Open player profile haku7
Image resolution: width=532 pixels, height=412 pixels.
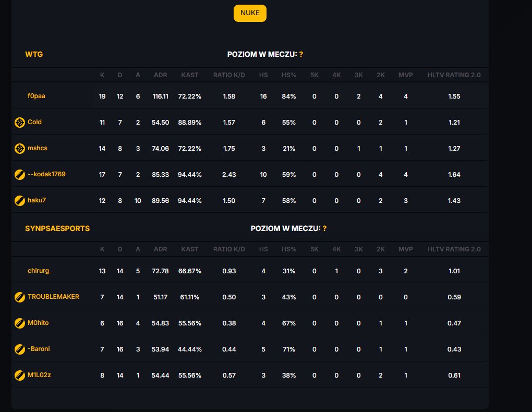click(x=37, y=200)
